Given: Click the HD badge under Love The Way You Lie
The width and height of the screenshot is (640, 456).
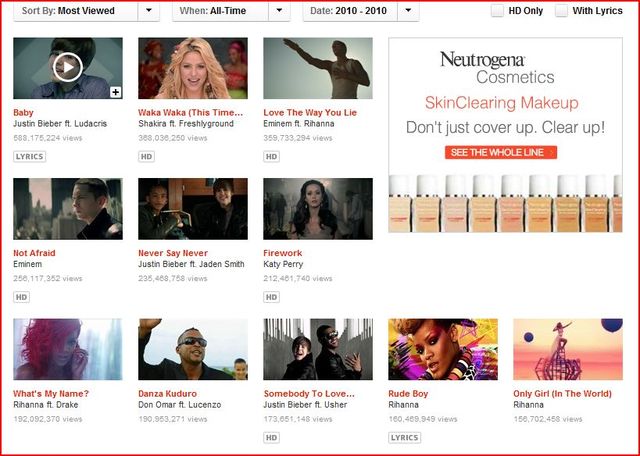Looking at the screenshot, I should pos(271,156).
